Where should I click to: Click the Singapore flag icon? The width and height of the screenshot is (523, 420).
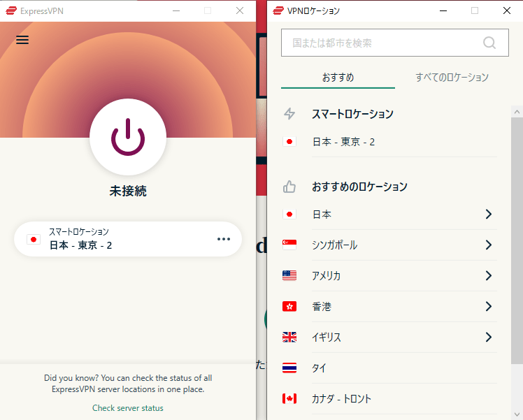289,245
